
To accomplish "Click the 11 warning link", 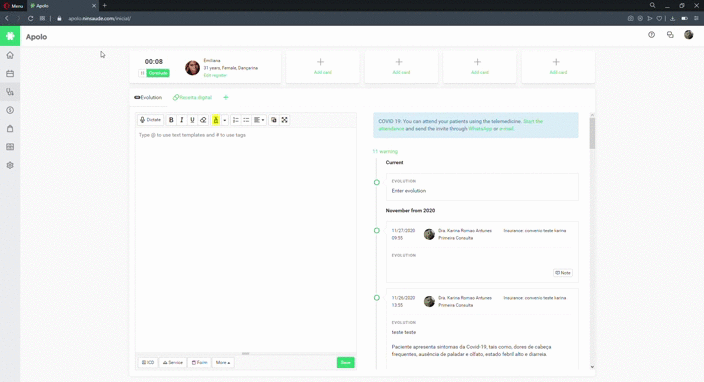I will pyautogui.click(x=385, y=151).
